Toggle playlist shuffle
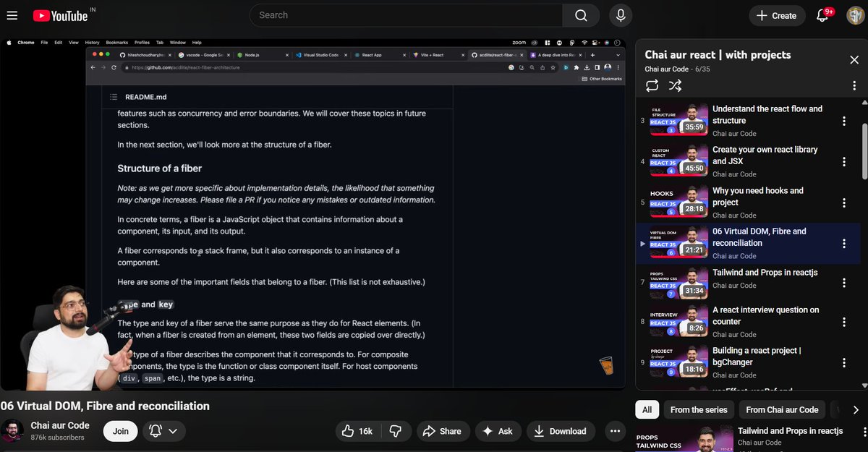 pos(675,85)
